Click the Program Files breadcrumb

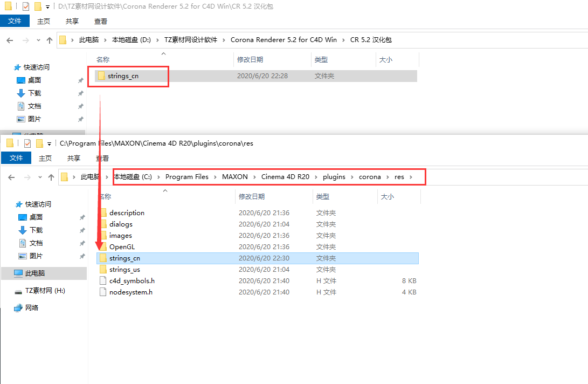click(x=187, y=177)
